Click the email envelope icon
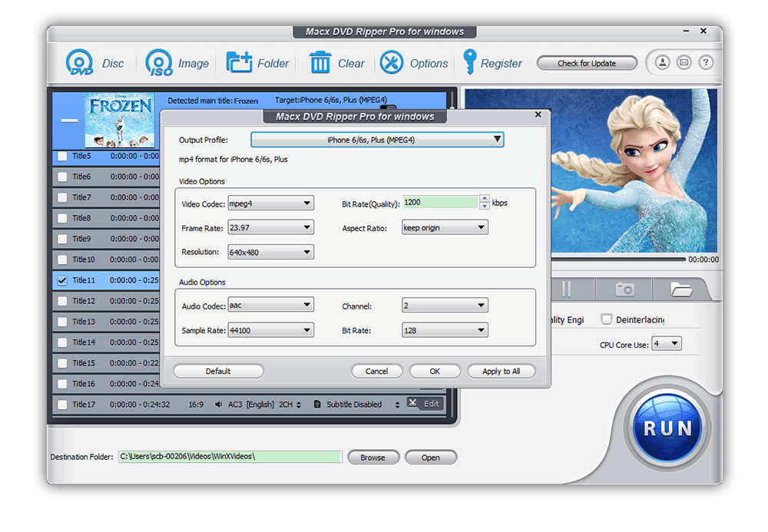This screenshot has width=768, height=532. (x=684, y=63)
